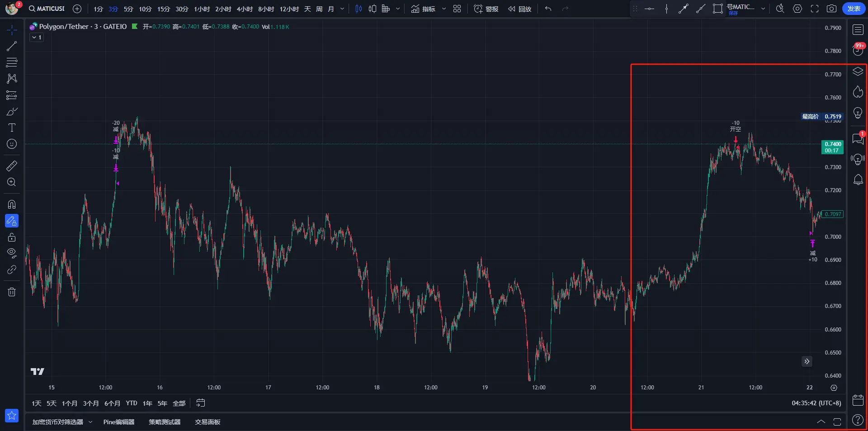
Task: Select the zoom-in magnifier tool
Action: point(12,182)
